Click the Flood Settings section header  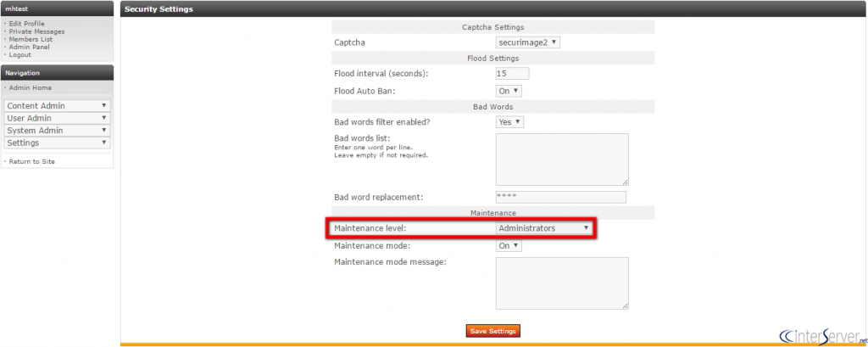[492, 58]
